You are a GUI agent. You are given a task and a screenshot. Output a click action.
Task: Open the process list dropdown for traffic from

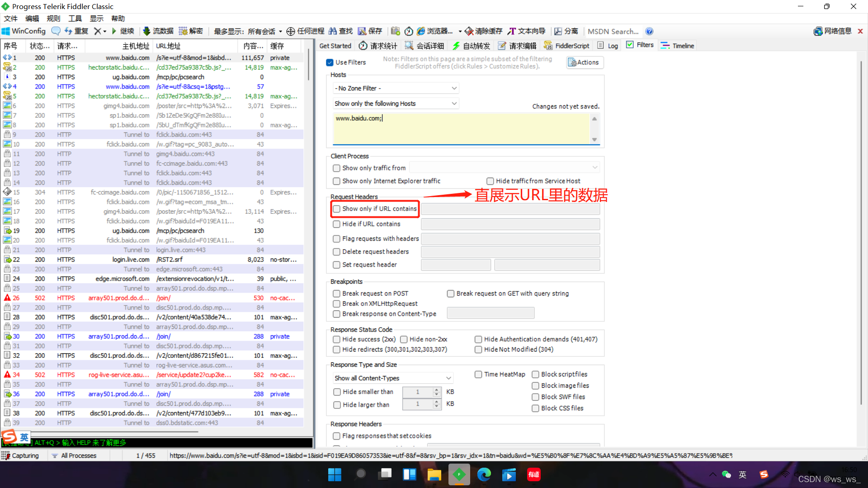(x=504, y=168)
